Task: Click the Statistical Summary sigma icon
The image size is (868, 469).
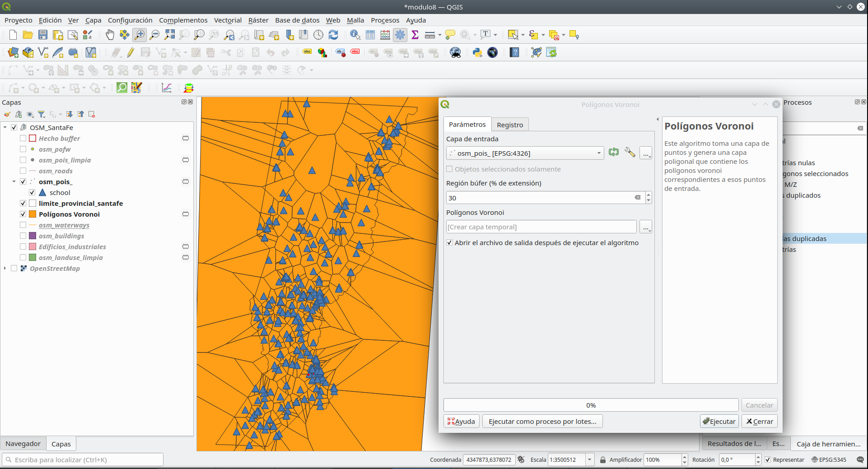Action: tap(415, 35)
